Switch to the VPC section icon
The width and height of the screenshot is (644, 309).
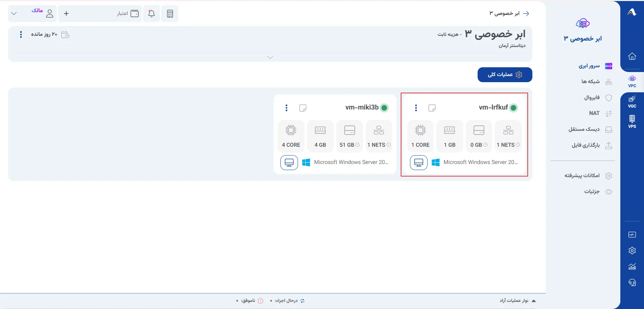(632, 81)
